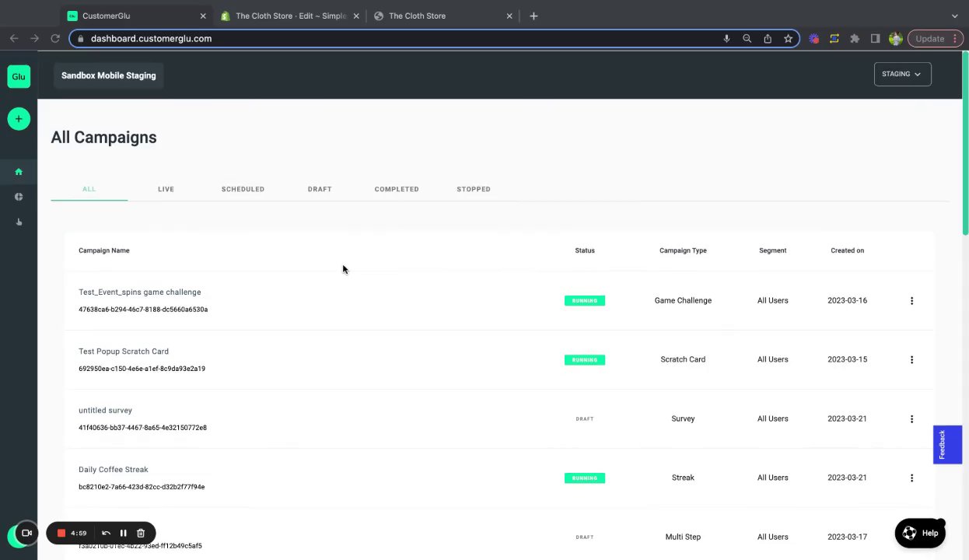Switch to the DRAFT campaigns tab
The image size is (969, 560).
click(x=320, y=189)
